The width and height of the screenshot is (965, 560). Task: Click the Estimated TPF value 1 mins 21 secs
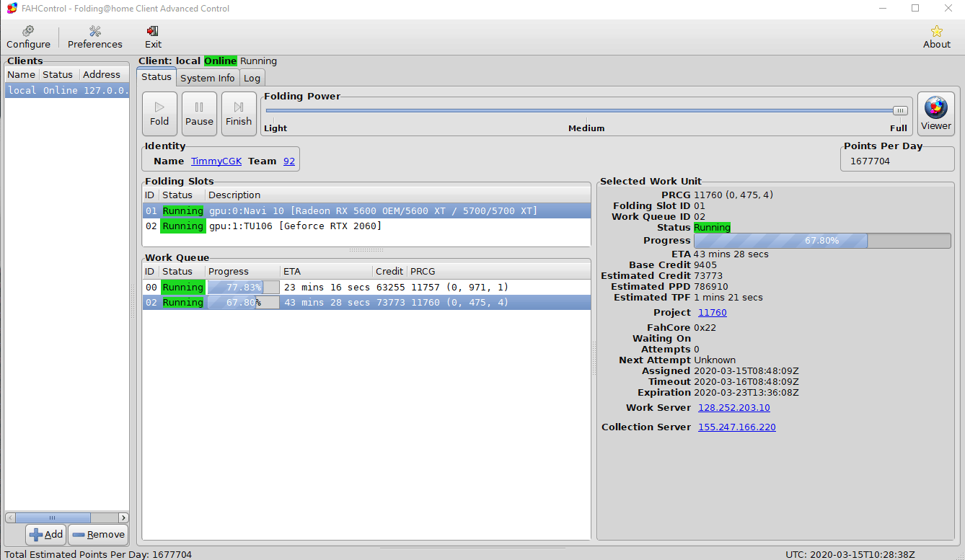click(x=728, y=298)
